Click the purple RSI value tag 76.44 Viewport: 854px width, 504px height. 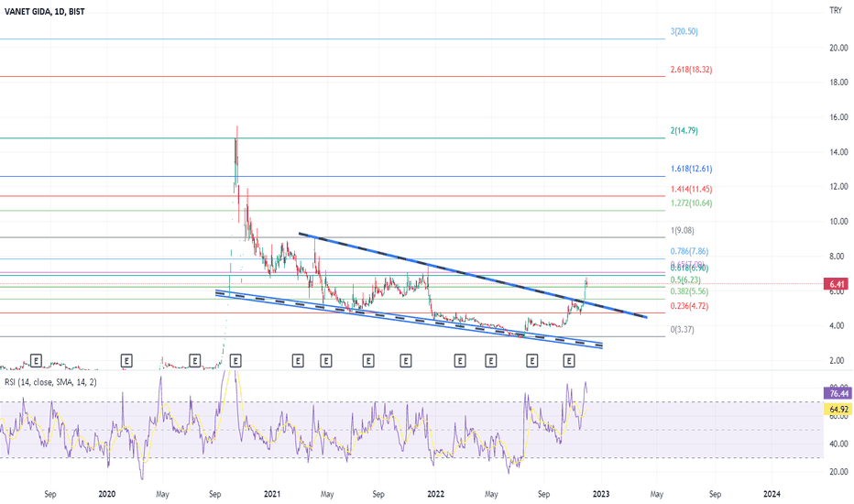point(838,393)
